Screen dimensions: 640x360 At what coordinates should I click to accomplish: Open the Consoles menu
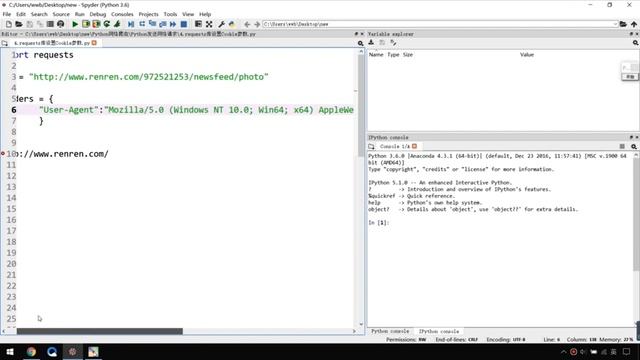click(x=122, y=14)
